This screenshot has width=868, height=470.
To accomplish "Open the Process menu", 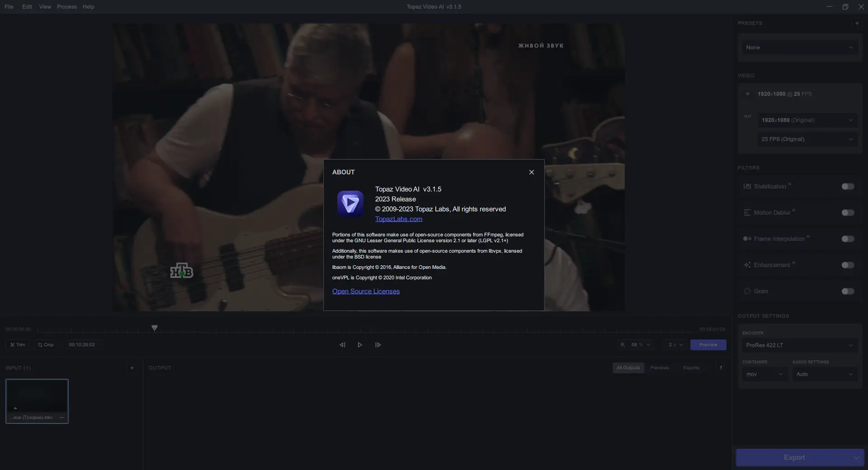I will pos(67,7).
